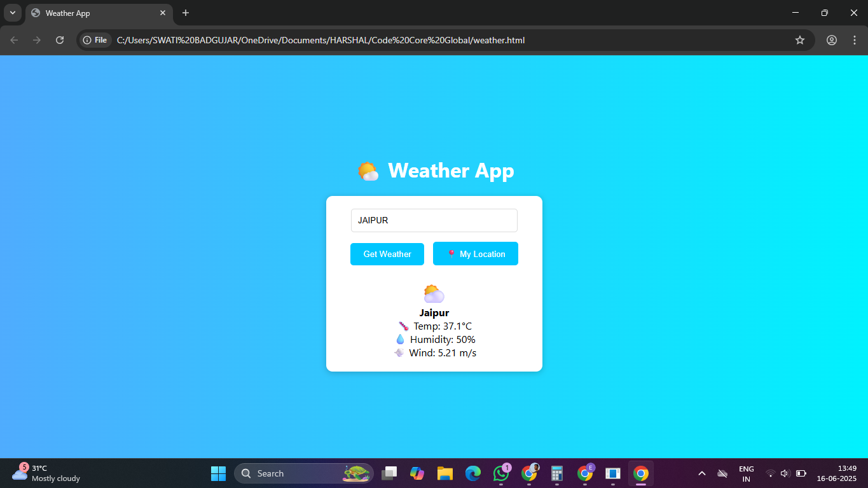Click the OneDrive cloud tray icon
868x488 pixels.
pos(722,473)
